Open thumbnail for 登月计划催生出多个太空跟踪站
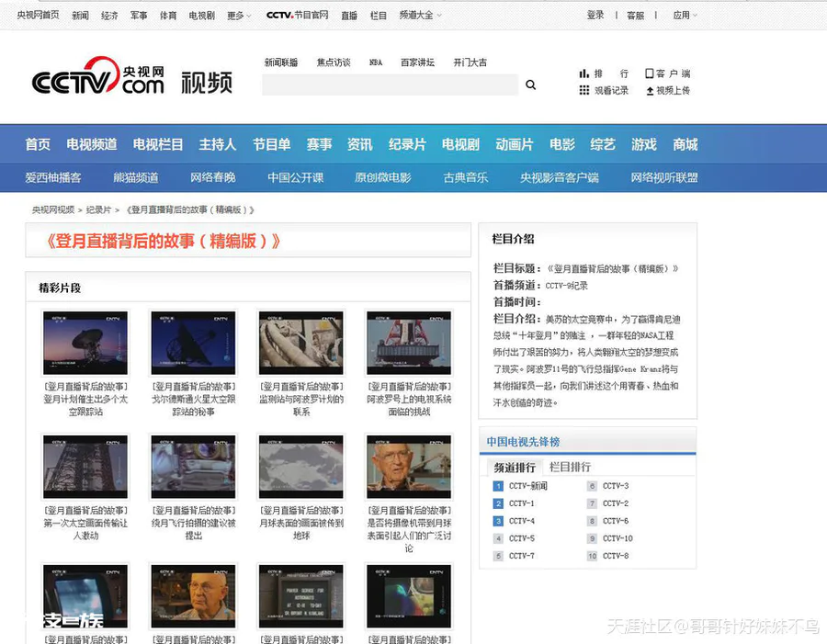Screen dimensions: 827x644 click(85, 343)
